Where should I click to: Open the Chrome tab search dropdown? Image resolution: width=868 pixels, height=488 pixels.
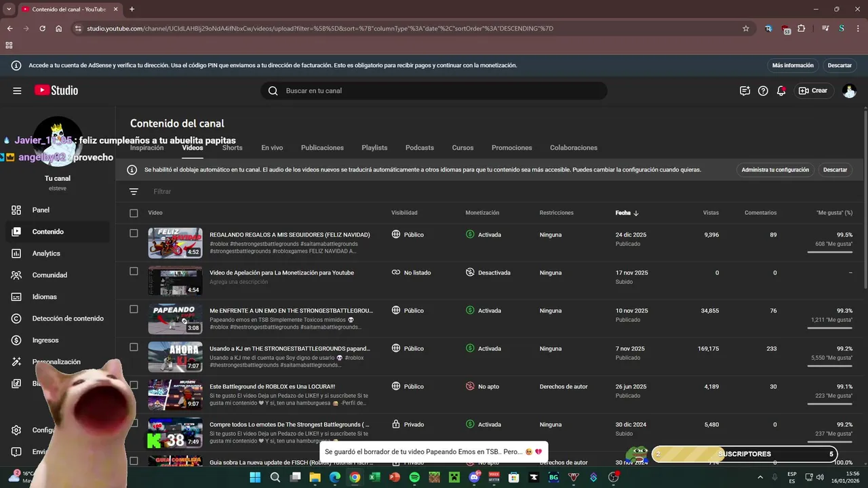point(9,9)
